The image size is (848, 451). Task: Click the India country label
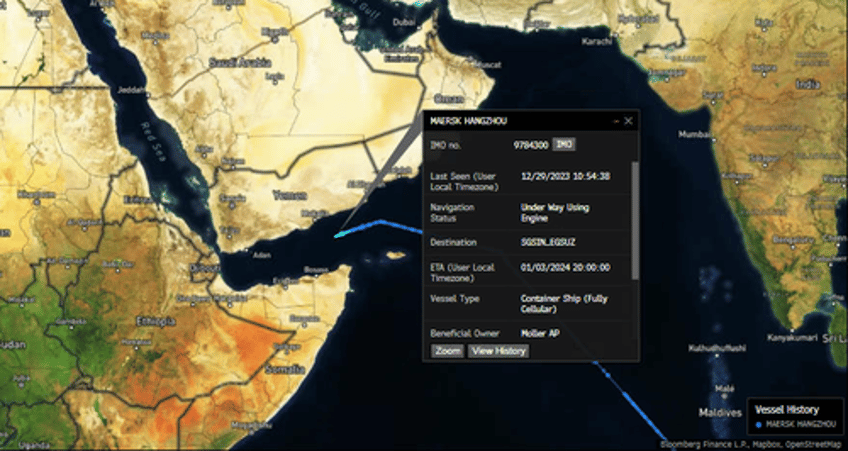[807, 84]
